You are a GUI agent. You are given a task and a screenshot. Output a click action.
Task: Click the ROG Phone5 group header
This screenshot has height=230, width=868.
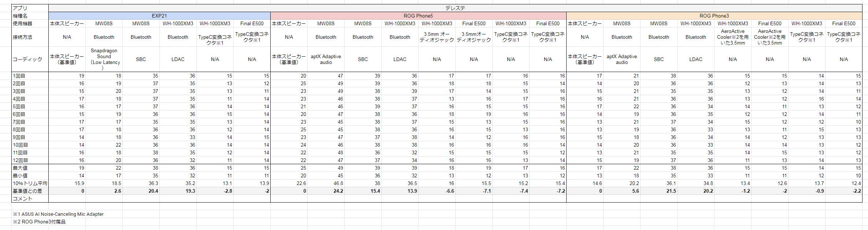[418, 16]
